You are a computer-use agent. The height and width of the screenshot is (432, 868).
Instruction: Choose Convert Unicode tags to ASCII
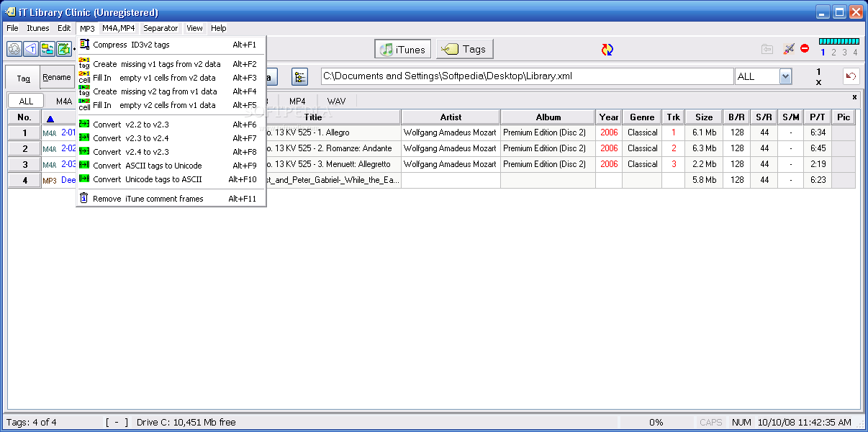pos(171,179)
